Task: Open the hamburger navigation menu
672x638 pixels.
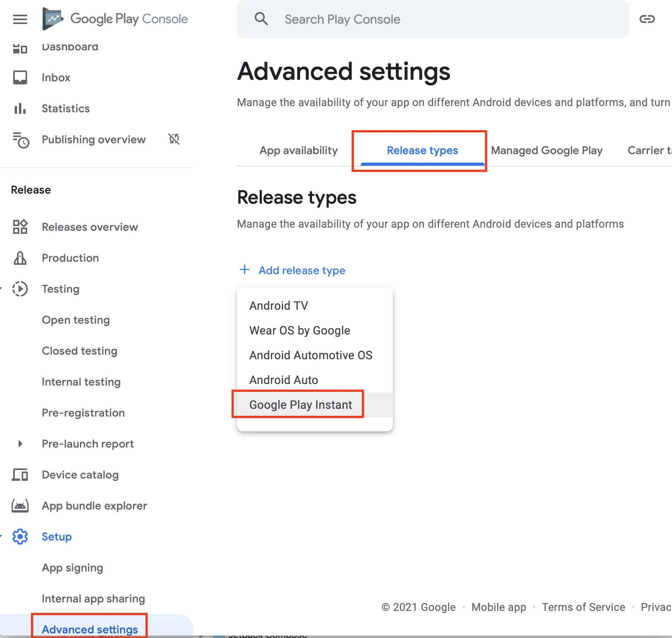Action: click(20, 19)
